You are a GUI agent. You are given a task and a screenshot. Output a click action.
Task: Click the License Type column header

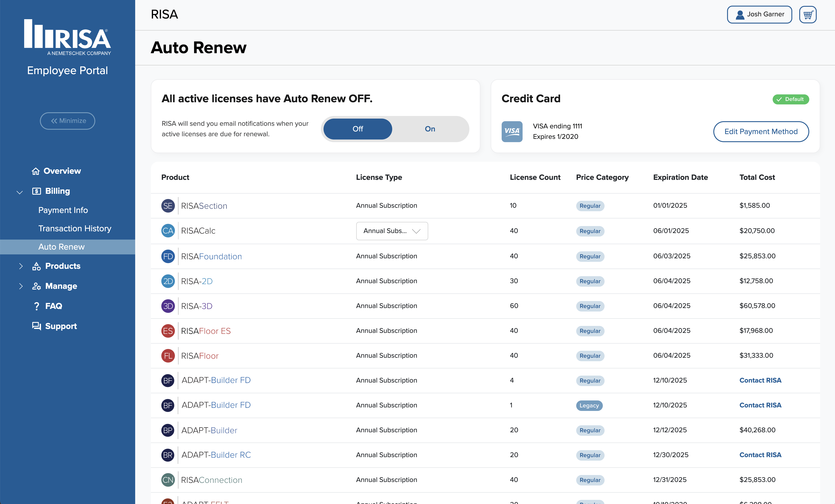click(379, 177)
